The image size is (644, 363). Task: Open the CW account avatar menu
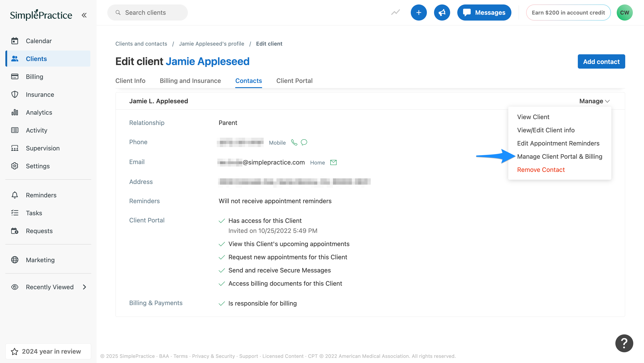[x=625, y=13]
